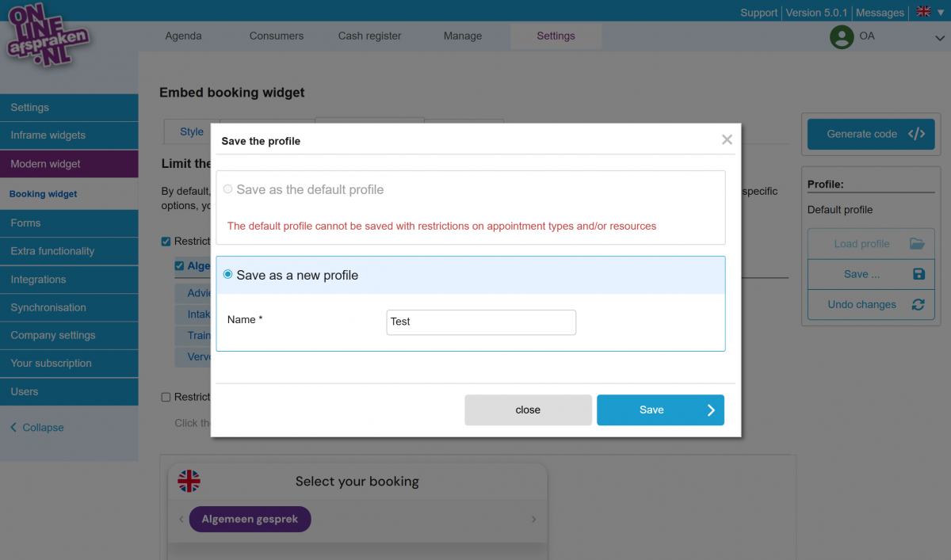
Task: Open the Agenda menu
Action: 183,36
